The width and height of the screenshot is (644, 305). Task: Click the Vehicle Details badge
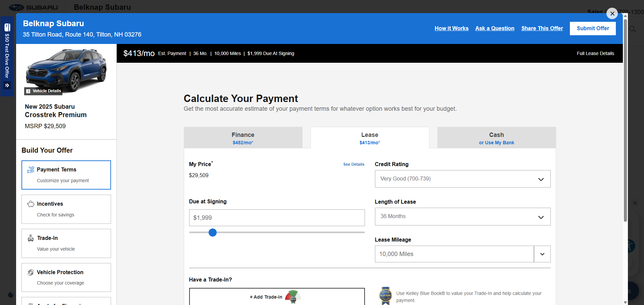(x=43, y=91)
